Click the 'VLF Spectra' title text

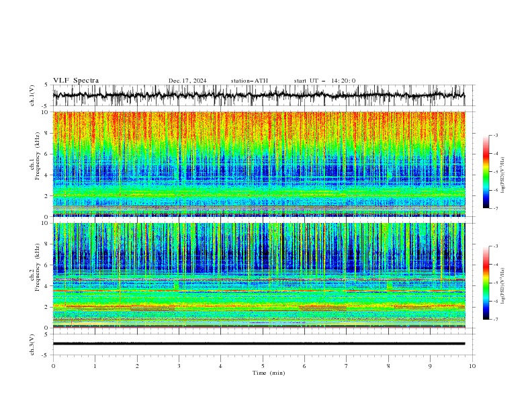coord(76,81)
